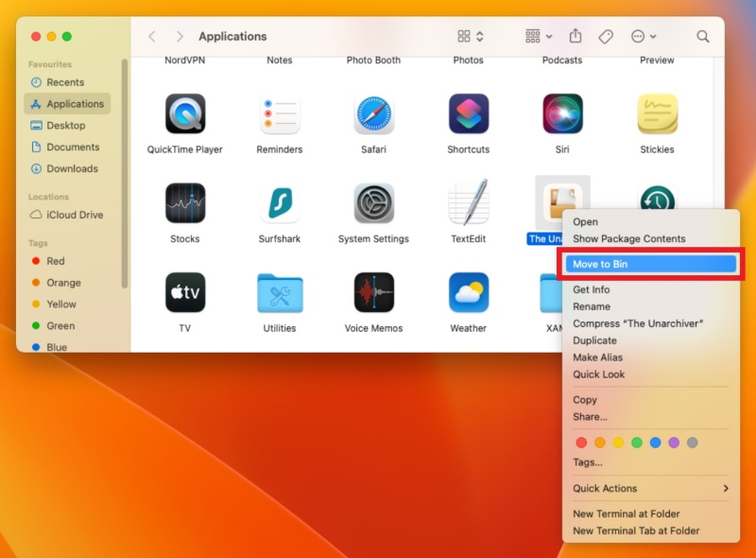Select the Yellow tag in sidebar
The height and width of the screenshot is (558, 756).
click(67, 305)
